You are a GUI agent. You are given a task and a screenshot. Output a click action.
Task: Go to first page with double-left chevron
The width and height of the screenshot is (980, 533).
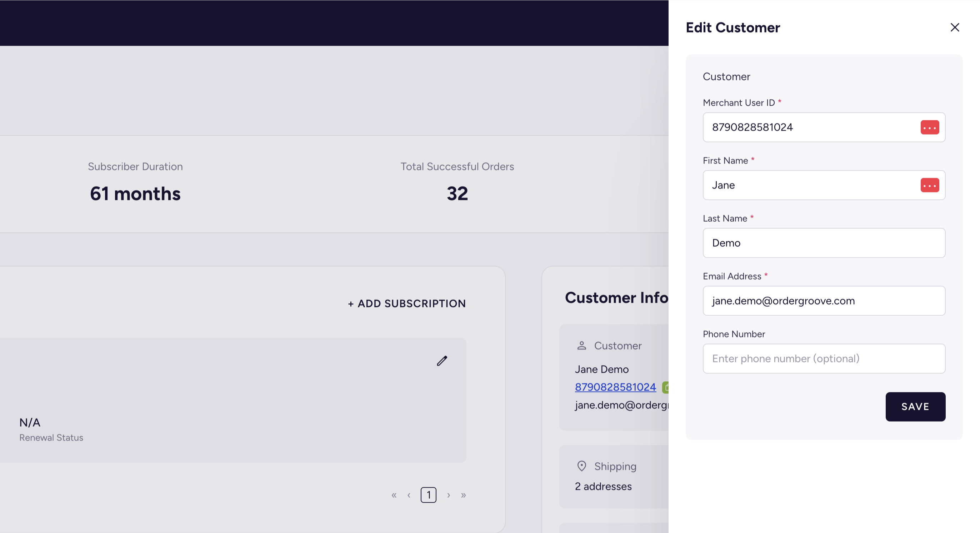pyautogui.click(x=394, y=495)
